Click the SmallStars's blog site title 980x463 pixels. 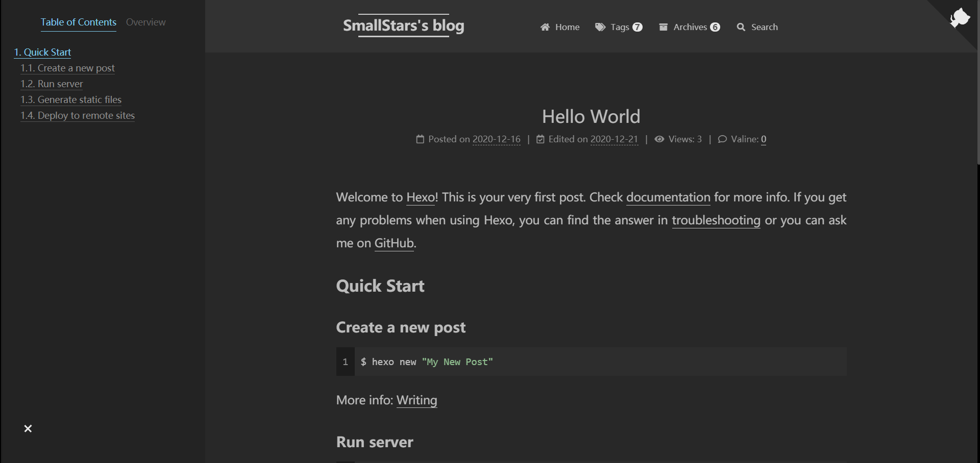point(404,25)
